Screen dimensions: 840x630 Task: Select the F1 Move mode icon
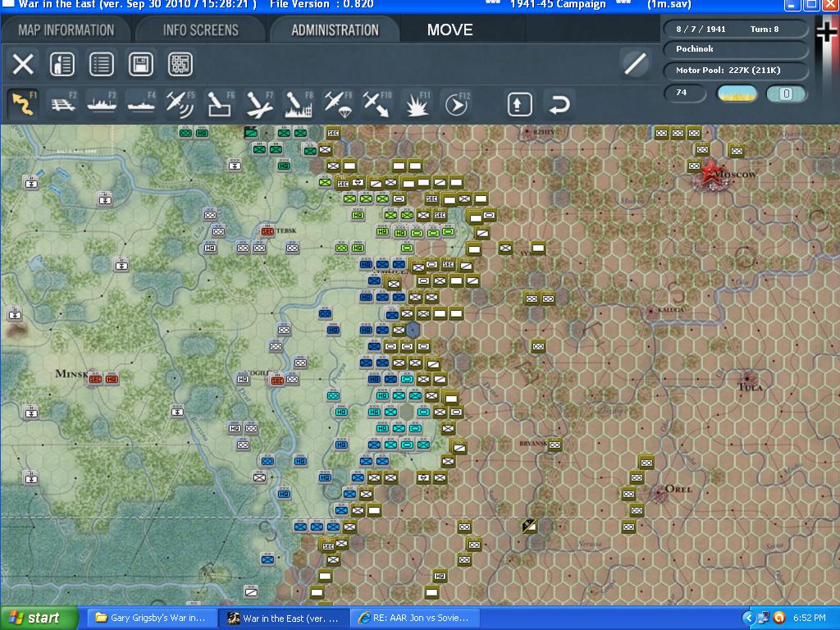(x=23, y=103)
